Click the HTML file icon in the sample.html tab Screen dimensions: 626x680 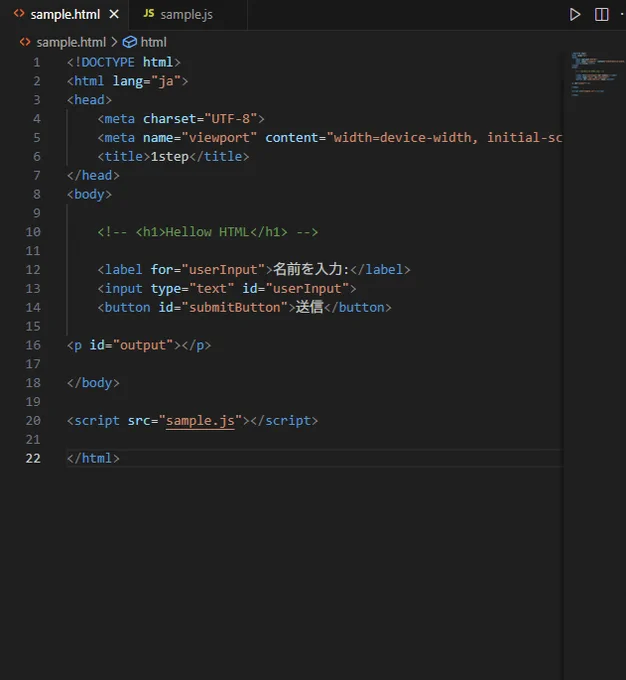coord(19,13)
